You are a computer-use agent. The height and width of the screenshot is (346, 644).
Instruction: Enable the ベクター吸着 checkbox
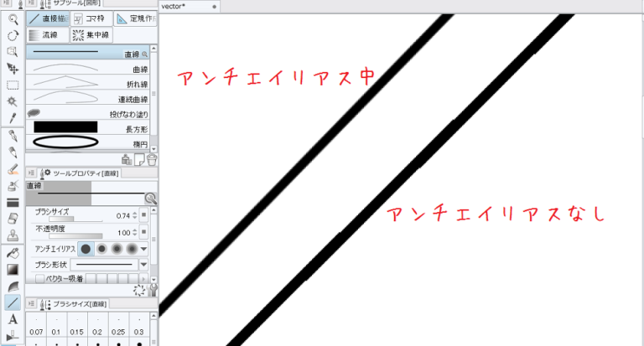pos(40,278)
